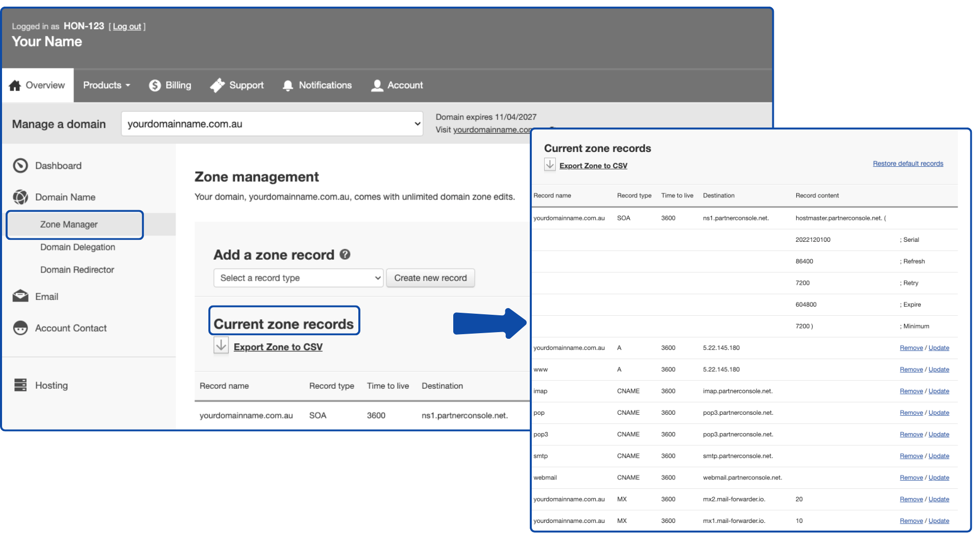This screenshot has width=980, height=551.
Task: Open the Products dropdown menu
Action: [107, 85]
